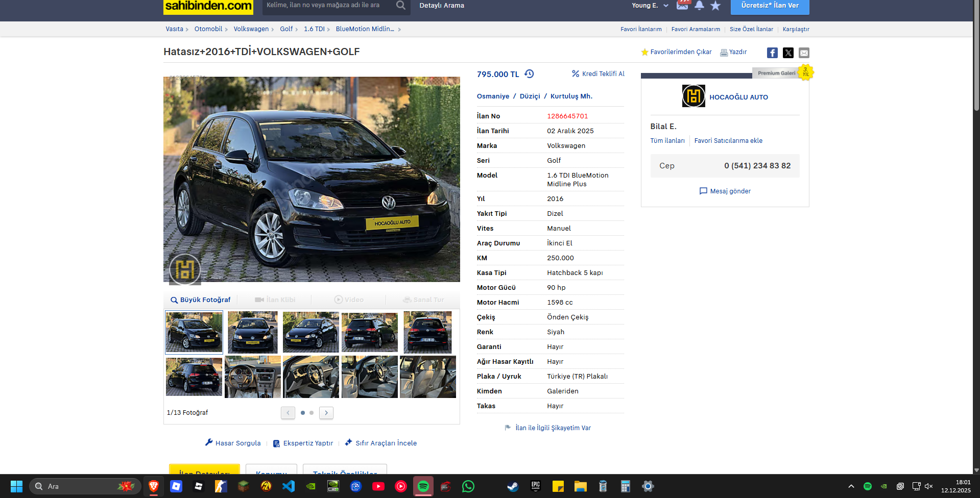Open File Explorer from taskbar
Viewport: 980px width, 498px height.
click(580, 486)
